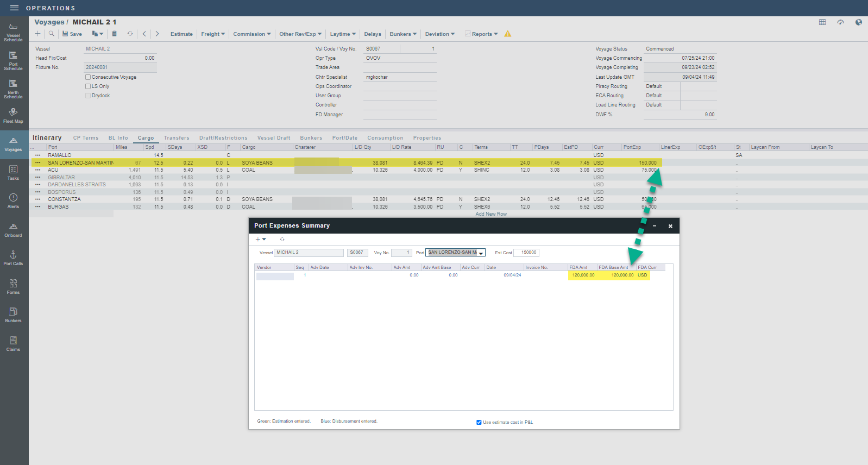Image resolution: width=868 pixels, height=465 pixels.
Task: Open the Port dropdown in dialog
Action: point(481,253)
